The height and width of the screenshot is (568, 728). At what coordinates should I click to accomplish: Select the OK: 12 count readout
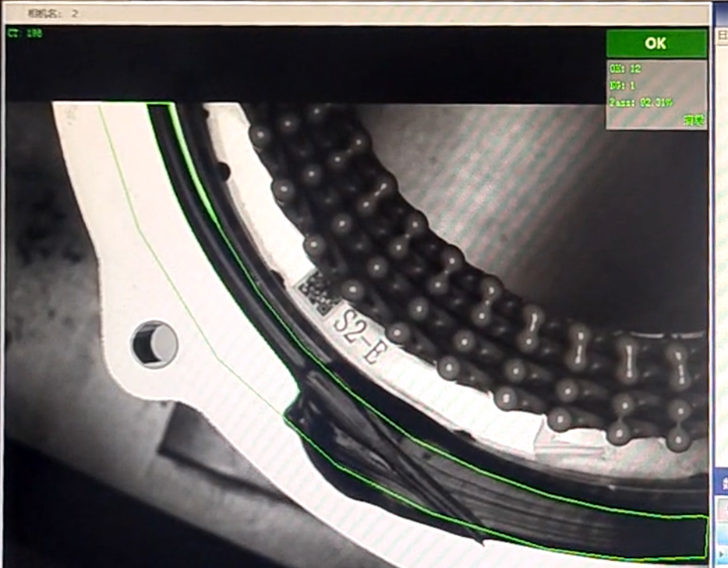click(x=625, y=69)
